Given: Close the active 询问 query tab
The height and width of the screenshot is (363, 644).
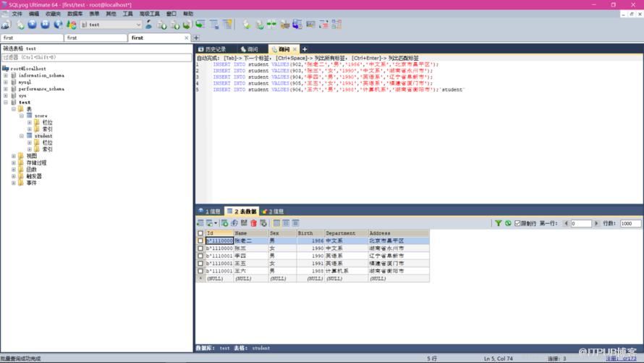Looking at the screenshot, I should [295, 49].
